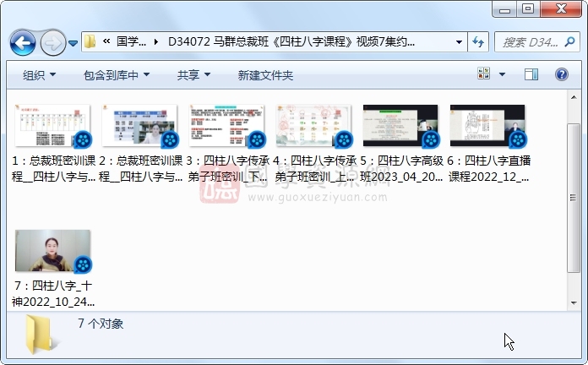
Task: Open the 共享 menu
Action: tap(193, 75)
